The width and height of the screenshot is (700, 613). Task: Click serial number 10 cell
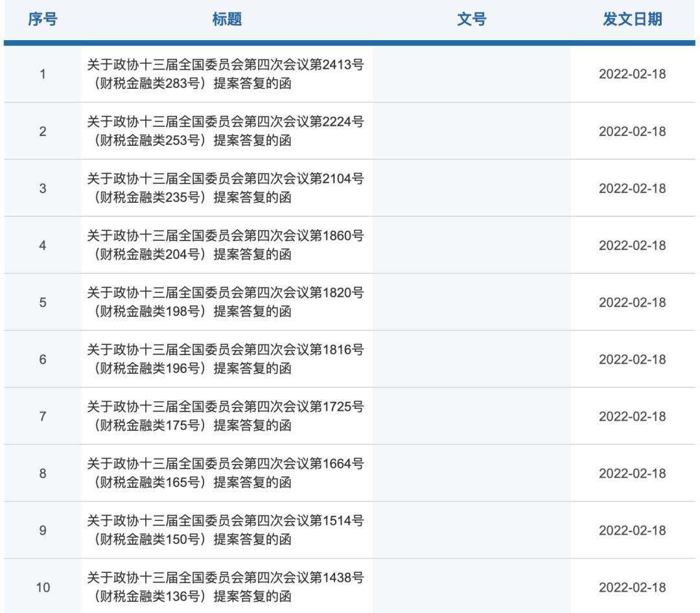43,587
